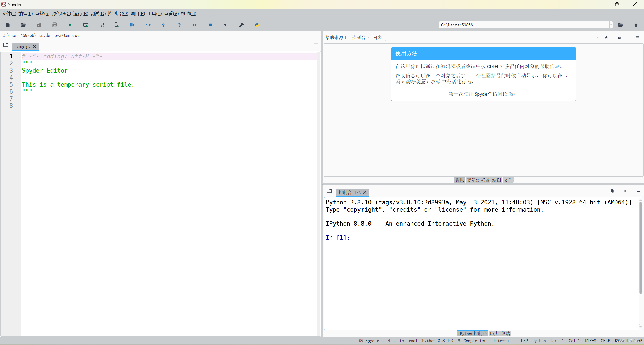Expand the 控制台 help source dropdown

tap(360, 38)
